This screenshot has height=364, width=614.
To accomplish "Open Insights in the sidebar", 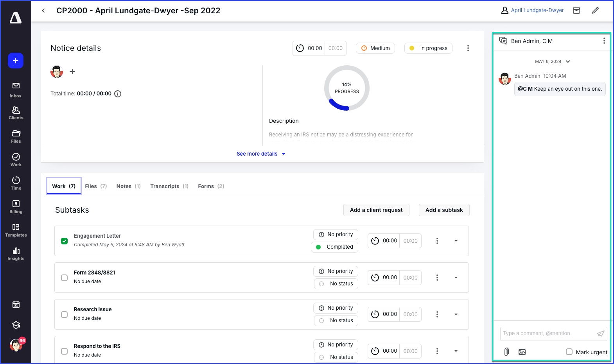I will 16,254.
